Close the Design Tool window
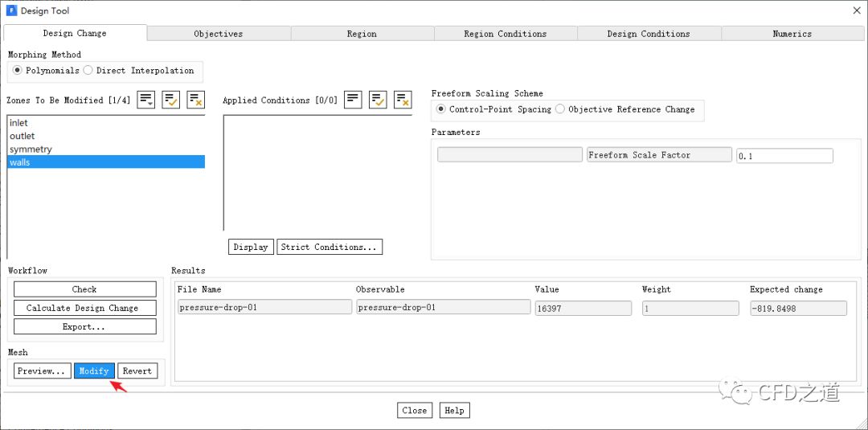The height and width of the screenshot is (430, 868). [x=857, y=10]
